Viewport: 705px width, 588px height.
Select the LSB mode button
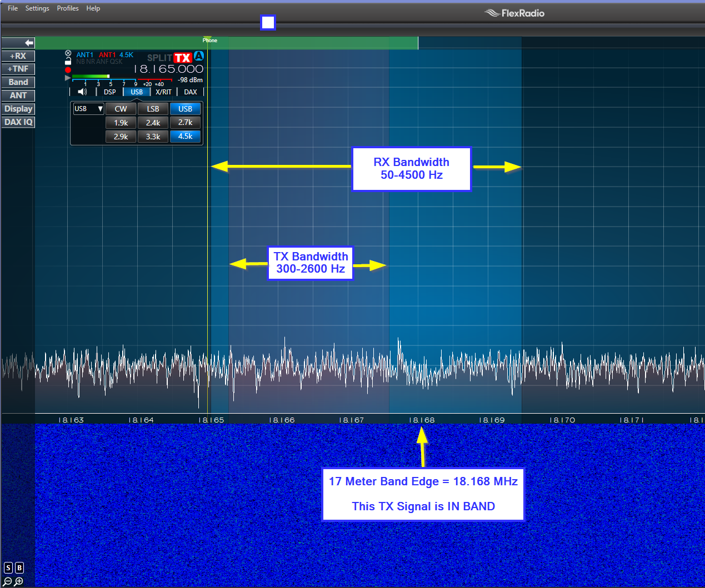pos(153,109)
